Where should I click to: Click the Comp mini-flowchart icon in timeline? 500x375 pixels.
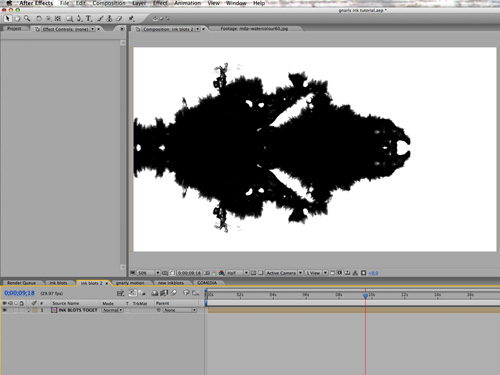tap(120, 293)
